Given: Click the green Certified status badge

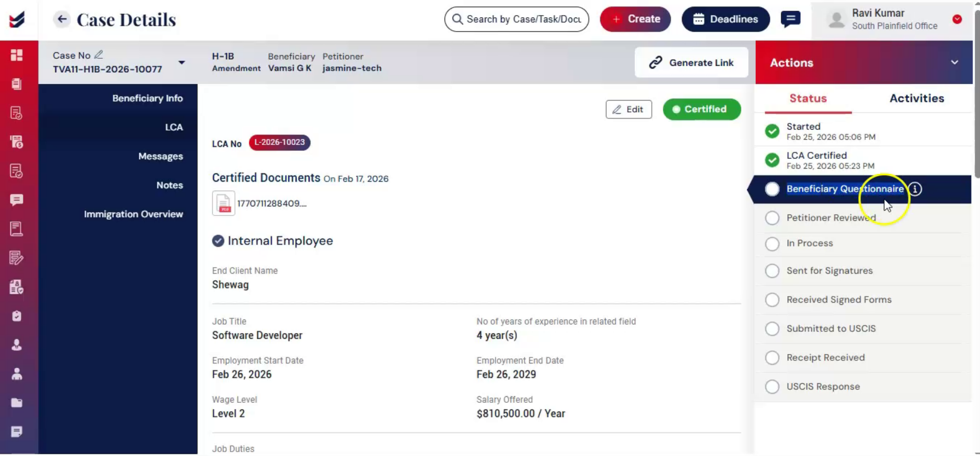Looking at the screenshot, I should pos(702,110).
